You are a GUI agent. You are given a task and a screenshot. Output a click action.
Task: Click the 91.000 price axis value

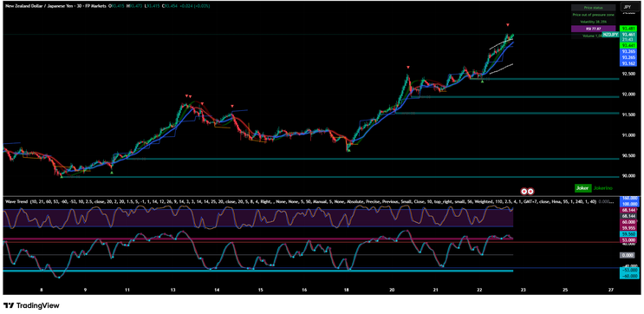pos(628,135)
